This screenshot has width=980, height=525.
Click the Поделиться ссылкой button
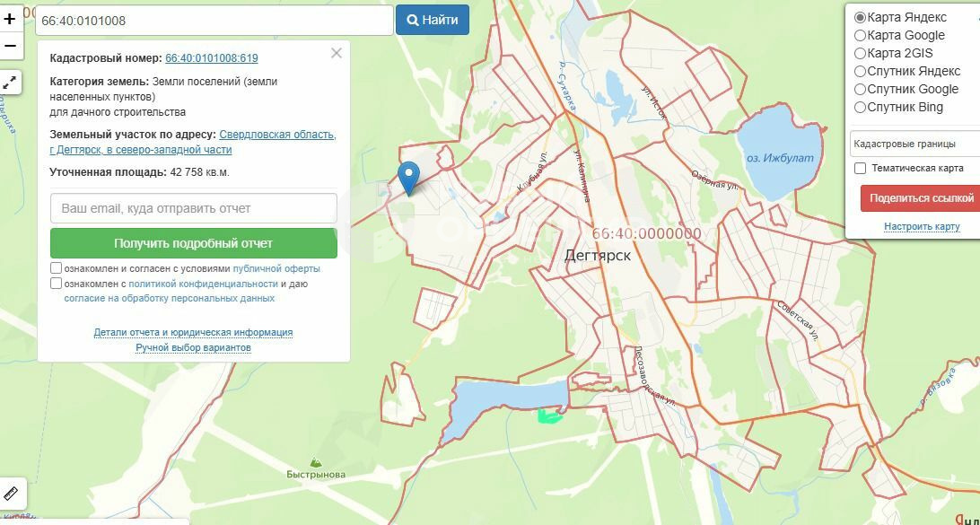tap(921, 198)
